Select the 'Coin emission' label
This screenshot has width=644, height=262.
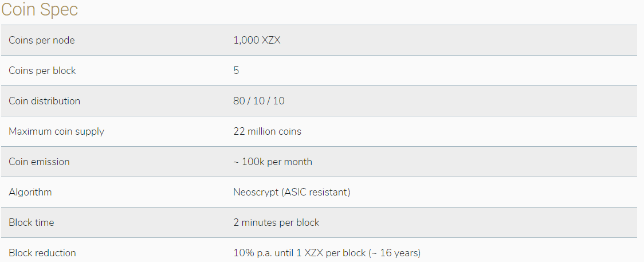[39, 162]
